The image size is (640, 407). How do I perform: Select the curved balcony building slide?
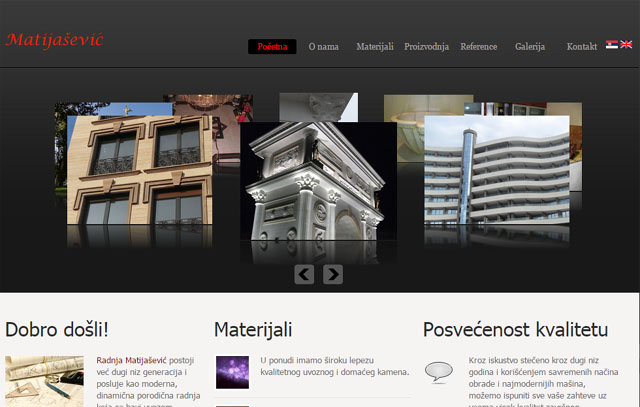[x=497, y=170]
